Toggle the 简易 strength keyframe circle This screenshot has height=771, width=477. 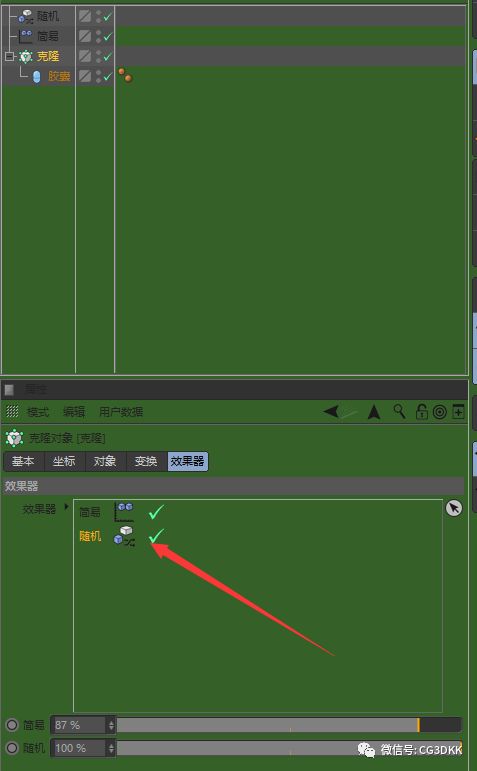pyautogui.click(x=12, y=725)
